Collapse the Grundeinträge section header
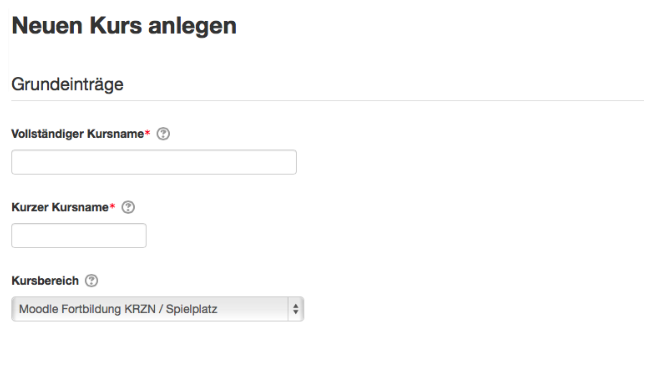The height and width of the screenshot is (383, 650). tap(67, 84)
